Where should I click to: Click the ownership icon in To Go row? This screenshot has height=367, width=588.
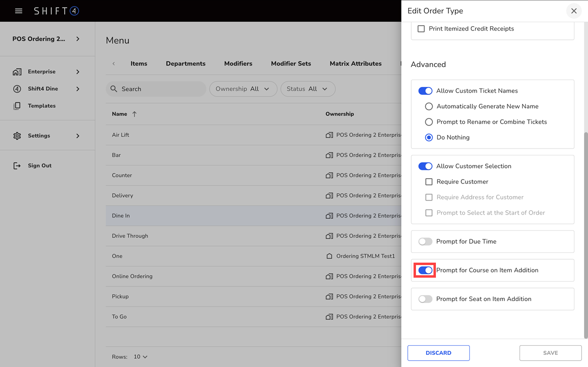click(x=329, y=317)
